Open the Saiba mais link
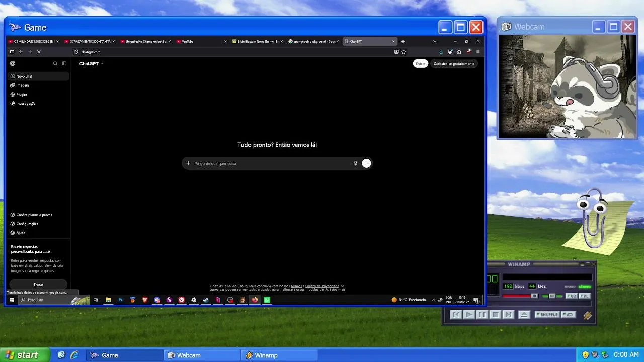644x362 pixels. (x=337, y=290)
